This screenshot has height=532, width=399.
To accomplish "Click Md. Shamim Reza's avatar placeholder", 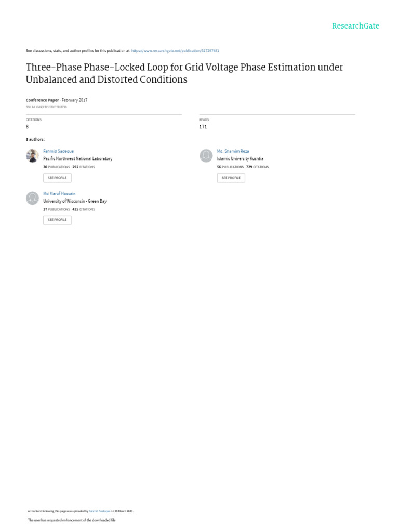I will click(x=206, y=155).
